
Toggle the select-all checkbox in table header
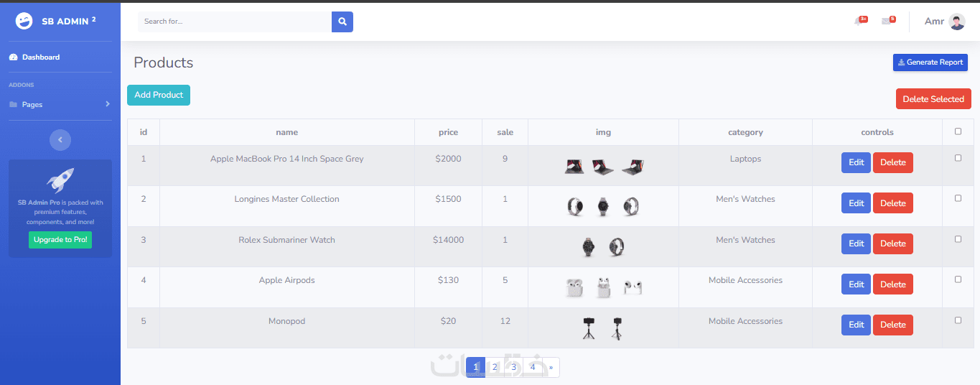[958, 131]
